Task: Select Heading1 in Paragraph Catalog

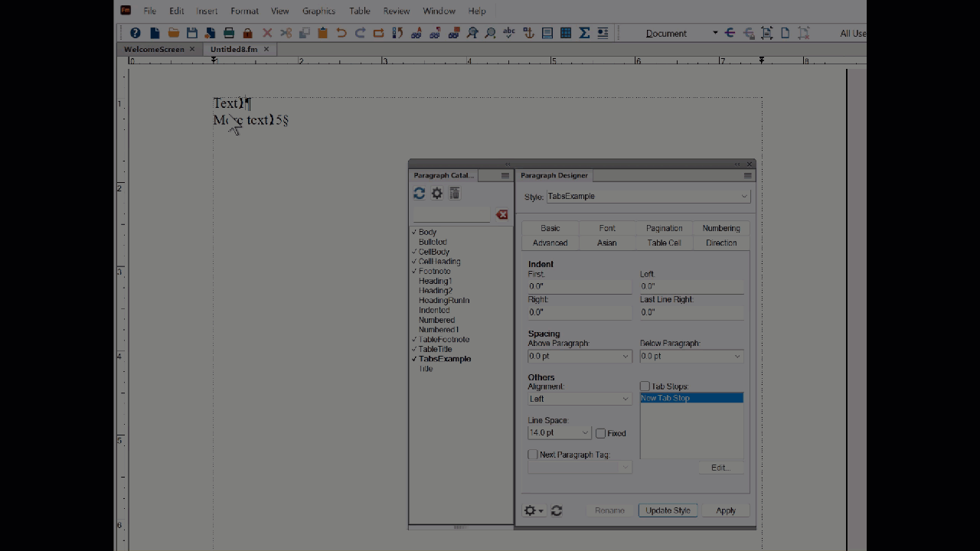Action: tap(435, 281)
